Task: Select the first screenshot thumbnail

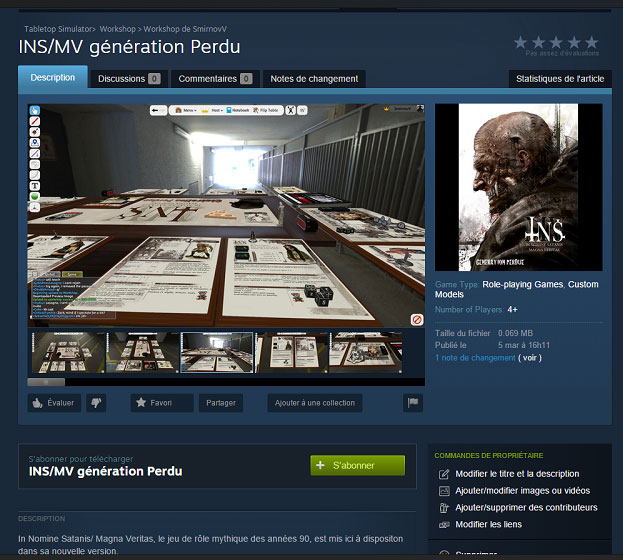Action: (65, 353)
